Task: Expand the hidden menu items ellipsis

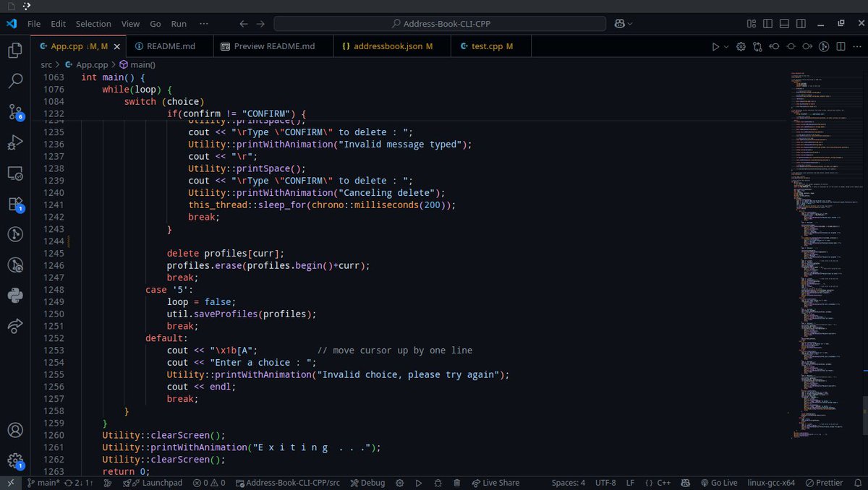Action: 204,23
